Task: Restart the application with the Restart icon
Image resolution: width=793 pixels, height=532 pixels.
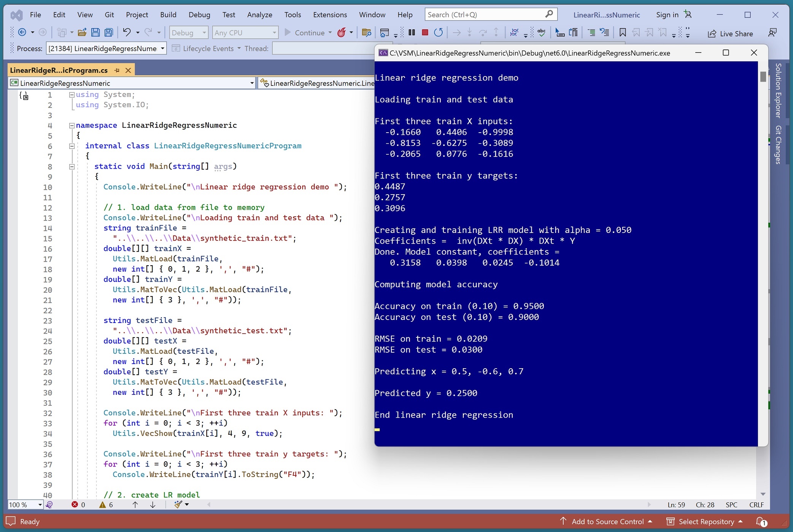Action: [x=438, y=32]
